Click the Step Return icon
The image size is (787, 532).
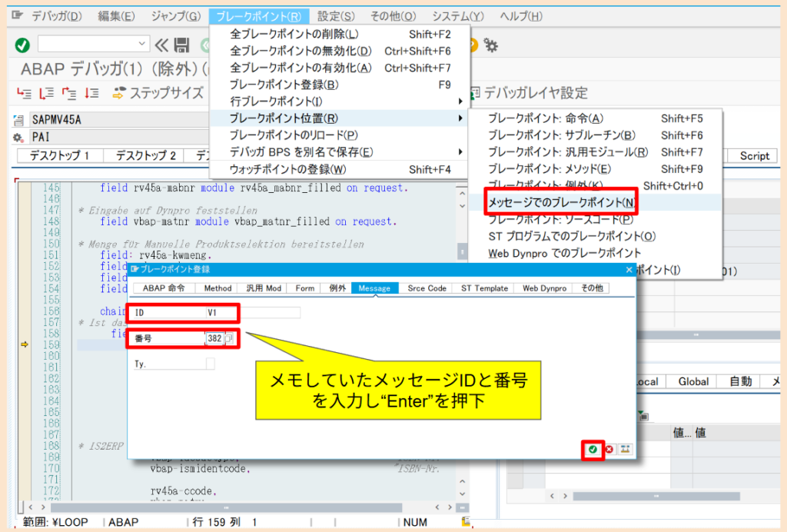pos(69,93)
